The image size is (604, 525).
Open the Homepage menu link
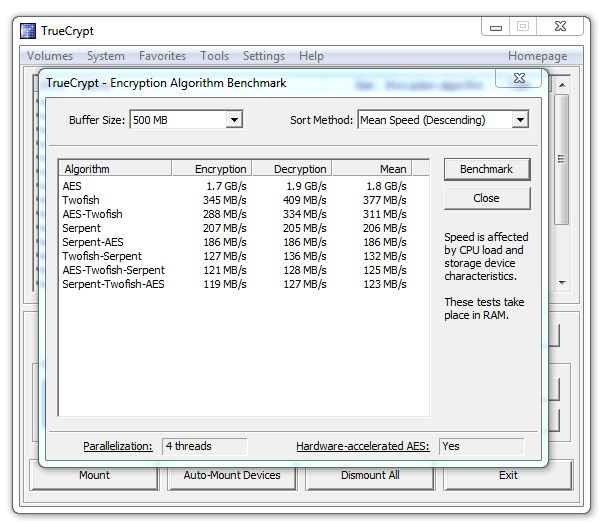pyautogui.click(x=537, y=56)
